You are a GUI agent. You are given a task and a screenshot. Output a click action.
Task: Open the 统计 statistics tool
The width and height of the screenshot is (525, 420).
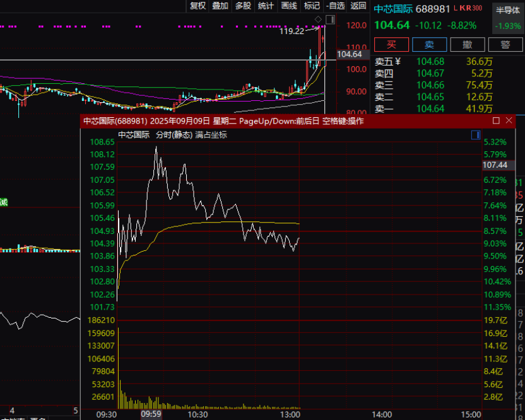pos(266,6)
